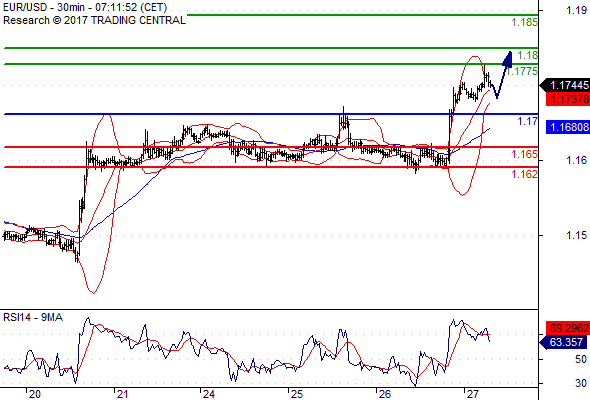The width and height of the screenshot is (590, 400).
Task: Click the 1.16 price axis value
Action: [576, 160]
